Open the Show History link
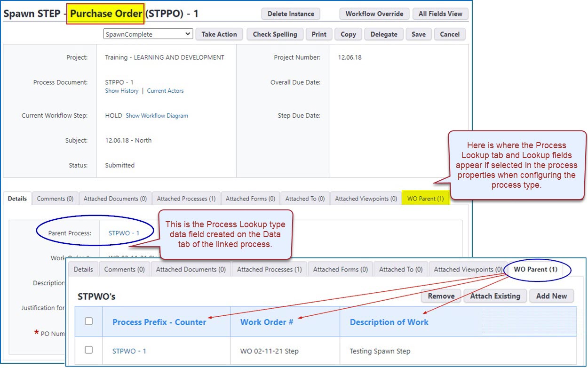 pos(122,91)
